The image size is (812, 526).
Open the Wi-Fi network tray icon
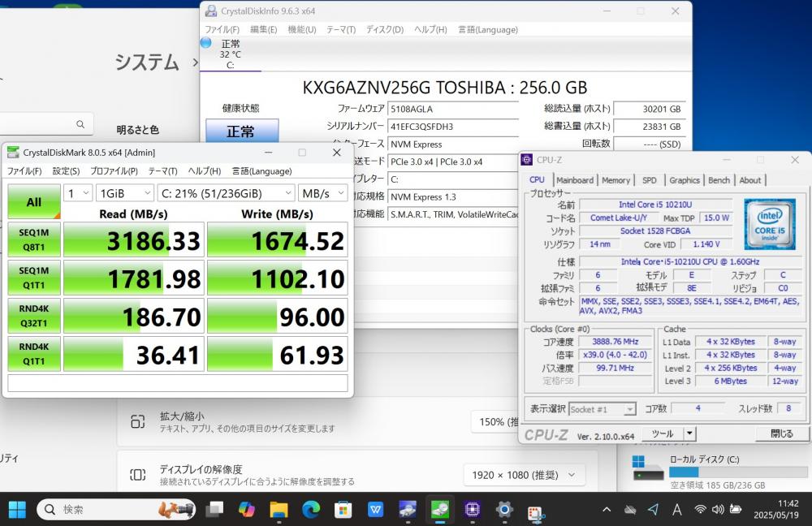click(x=700, y=510)
